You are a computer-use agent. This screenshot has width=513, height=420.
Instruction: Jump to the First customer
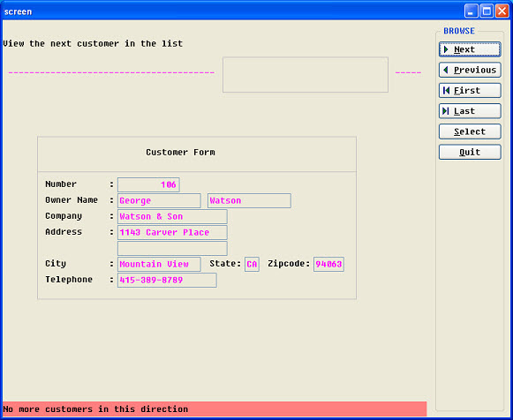pyautogui.click(x=470, y=91)
